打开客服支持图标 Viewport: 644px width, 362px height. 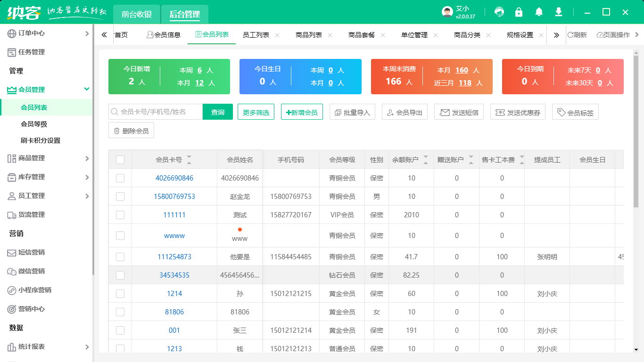499,11
